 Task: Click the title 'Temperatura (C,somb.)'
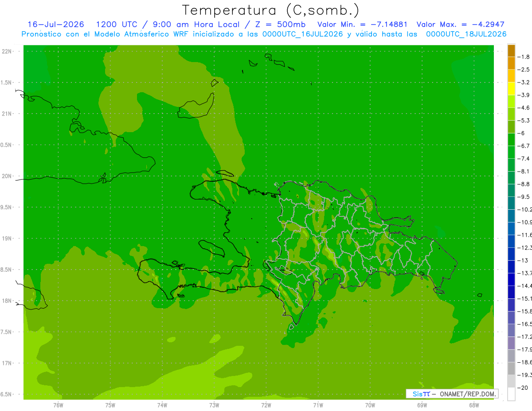pyautogui.click(x=270, y=11)
